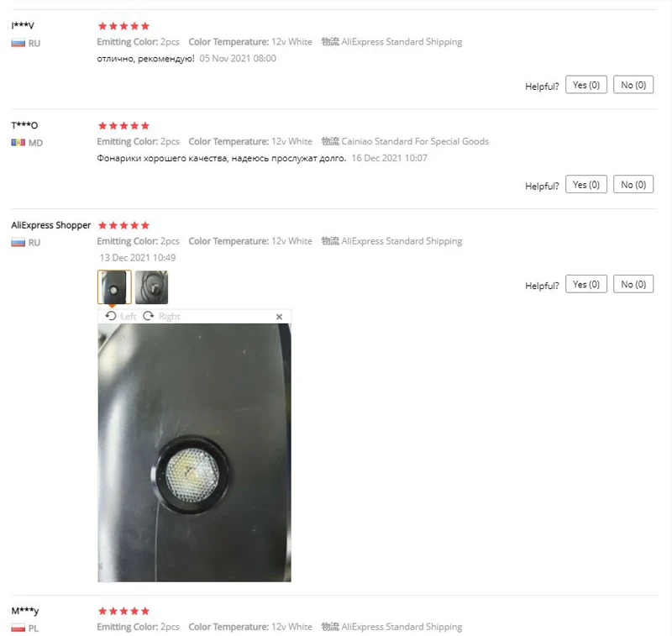This screenshot has width=672, height=636.
Task: Vote Yes on T***O's review
Action: [585, 184]
